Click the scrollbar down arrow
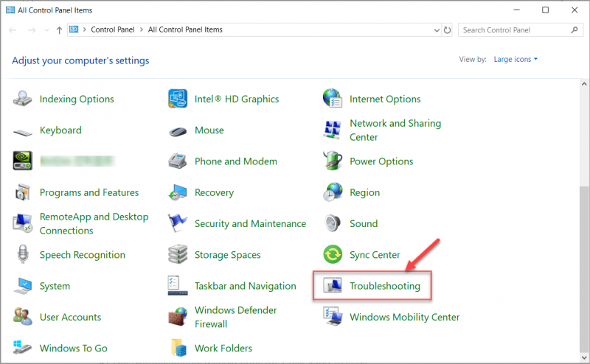The height and width of the screenshot is (364, 590). 584,357
